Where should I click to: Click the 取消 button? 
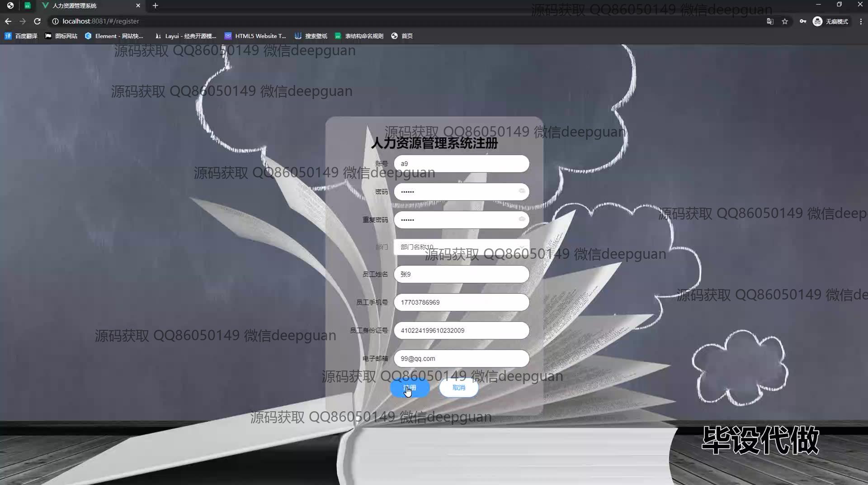point(459,388)
